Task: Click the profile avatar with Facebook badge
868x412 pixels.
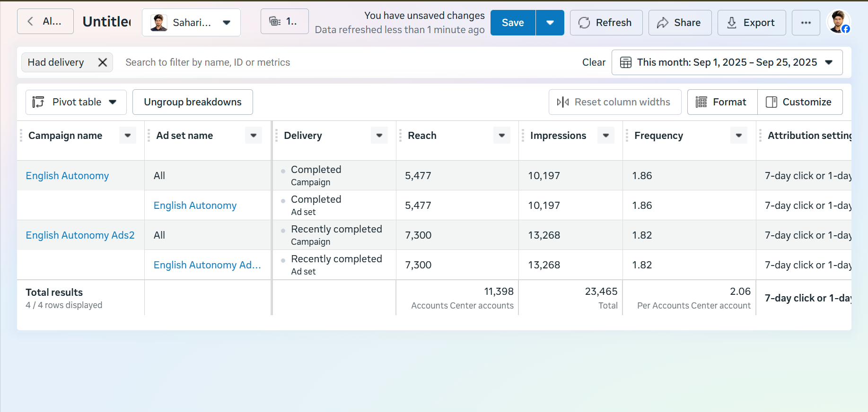Action: pyautogui.click(x=838, y=22)
